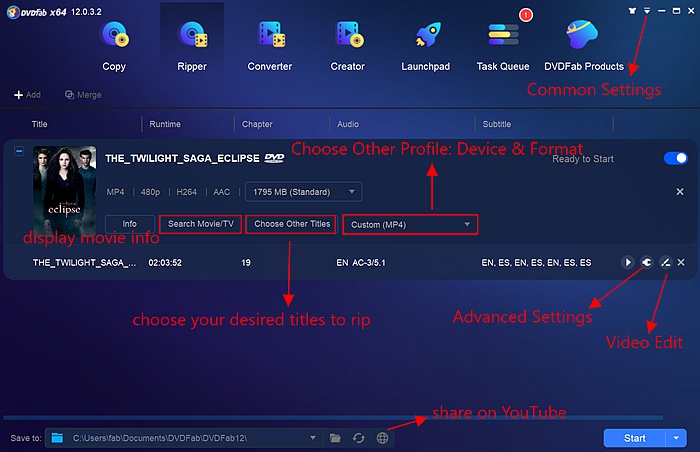Open the Creator module

348,45
